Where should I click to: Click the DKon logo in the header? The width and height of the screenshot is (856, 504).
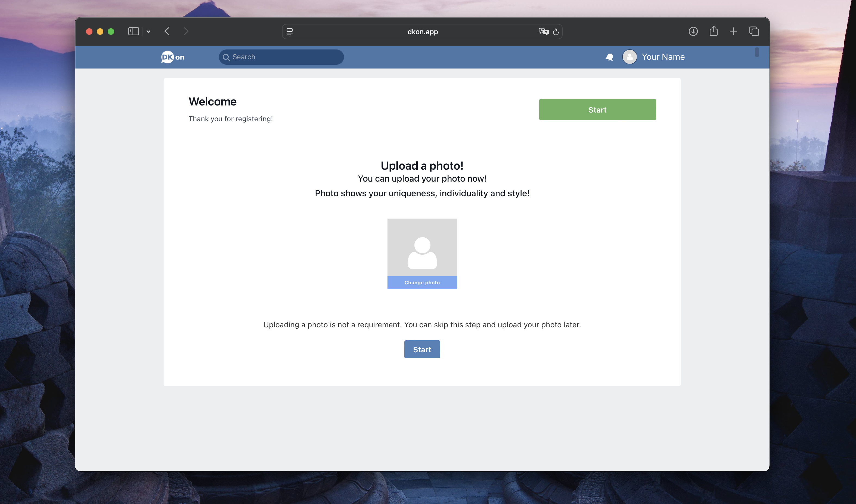click(173, 57)
